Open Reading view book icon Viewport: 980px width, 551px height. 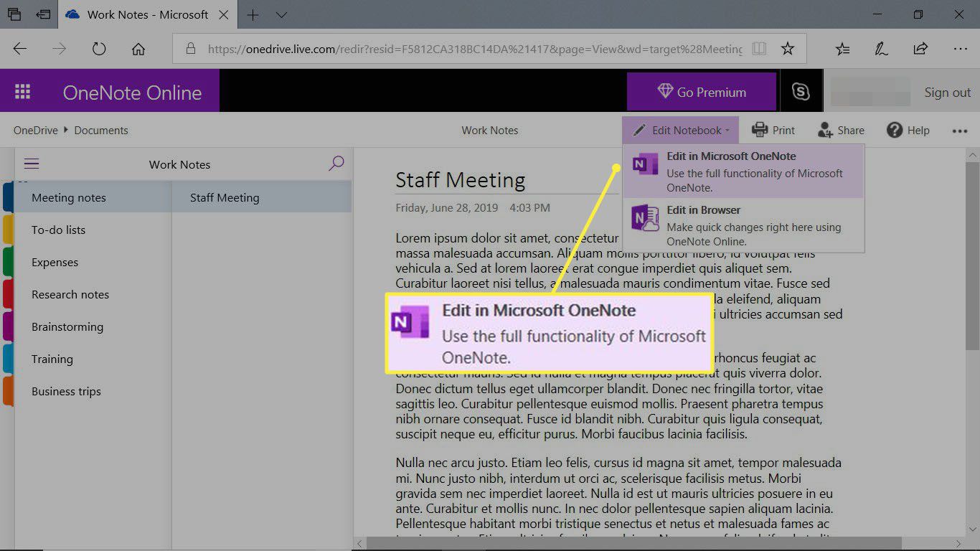[759, 49]
